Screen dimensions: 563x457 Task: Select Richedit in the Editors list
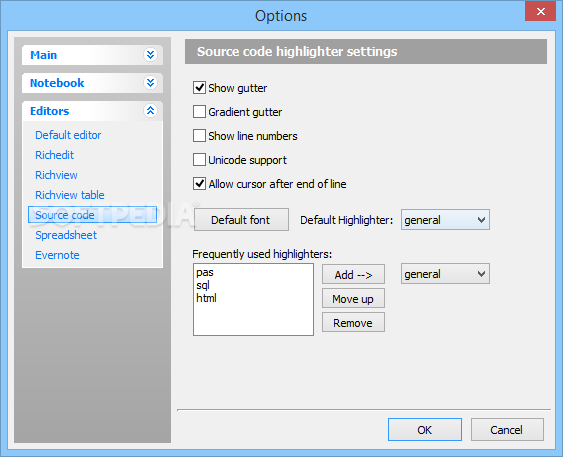[55, 155]
